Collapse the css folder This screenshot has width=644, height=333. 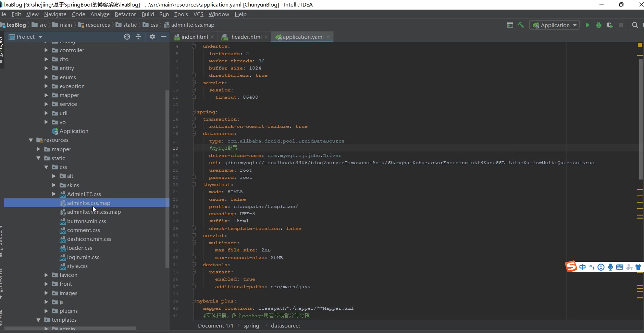click(46, 167)
